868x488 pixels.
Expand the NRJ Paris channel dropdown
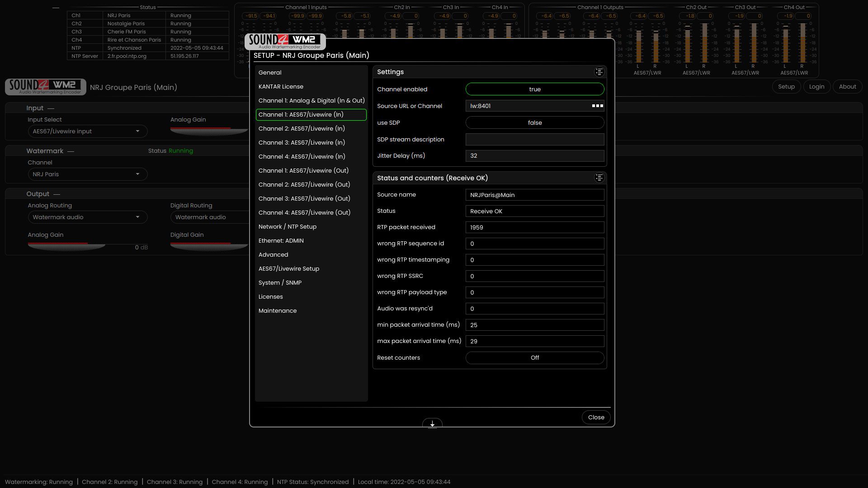point(87,174)
